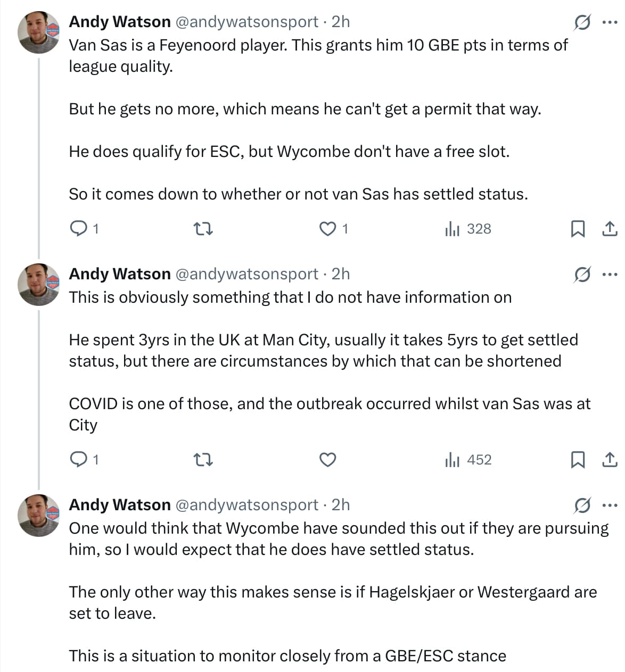
Task: Reply to the Feyenoord player tweet
Action: [x=79, y=229]
